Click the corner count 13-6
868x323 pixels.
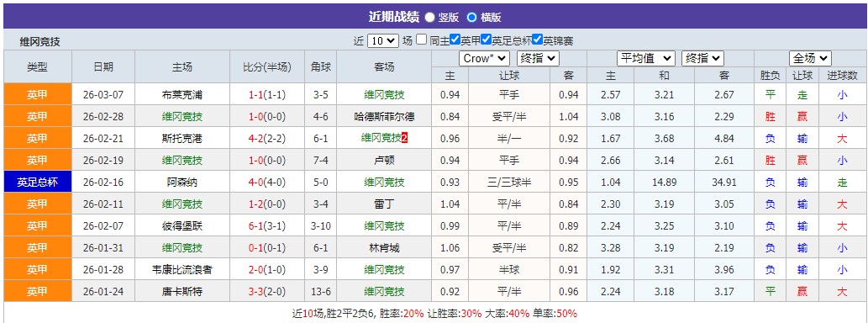tap(320, 291)
